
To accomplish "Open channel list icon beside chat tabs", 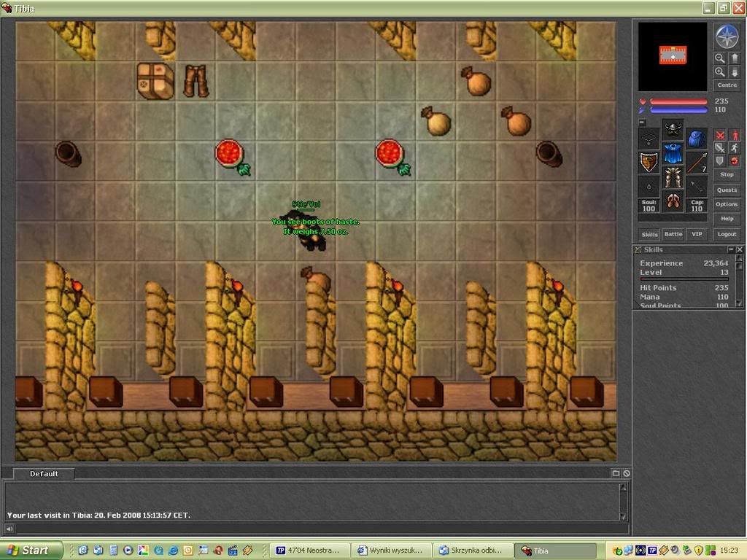I will [616, 473].
